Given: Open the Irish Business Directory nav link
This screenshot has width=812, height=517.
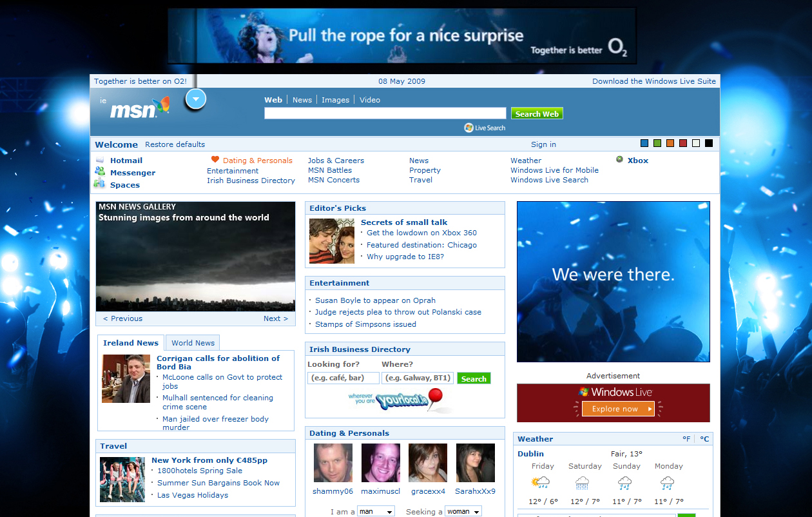Looking at the screenshot, I should pos(251,180).
